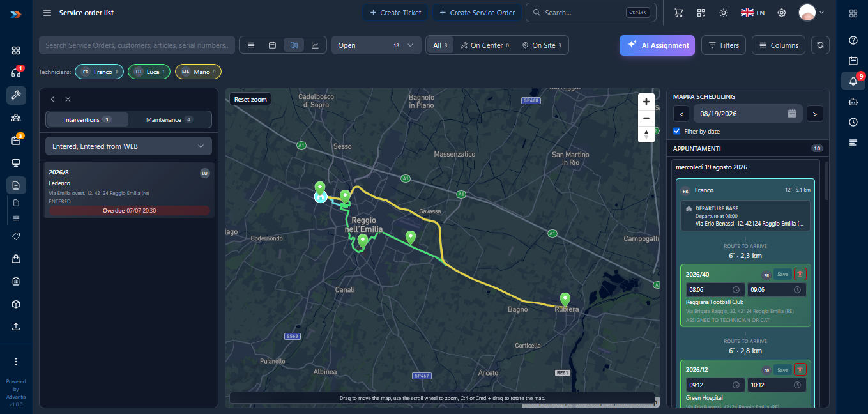Select the On Center tab
868x414 pixels.
click(x=485, y=45)
